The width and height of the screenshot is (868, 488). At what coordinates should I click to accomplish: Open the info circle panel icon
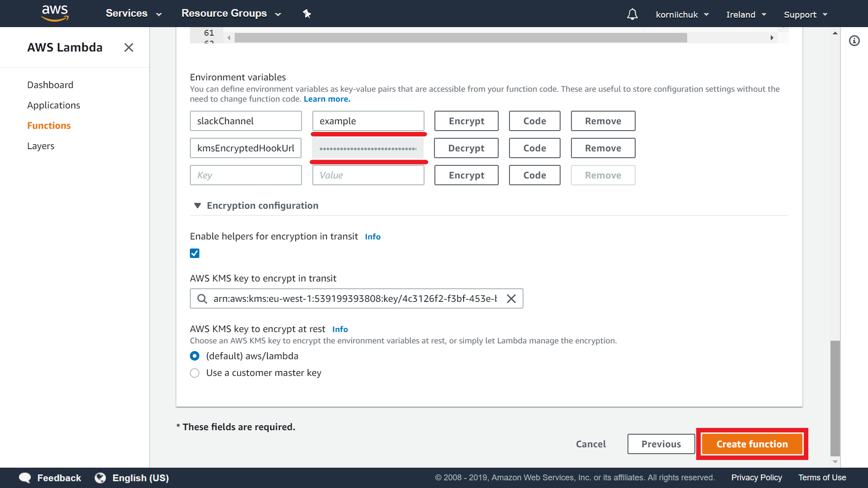[854, 41]
